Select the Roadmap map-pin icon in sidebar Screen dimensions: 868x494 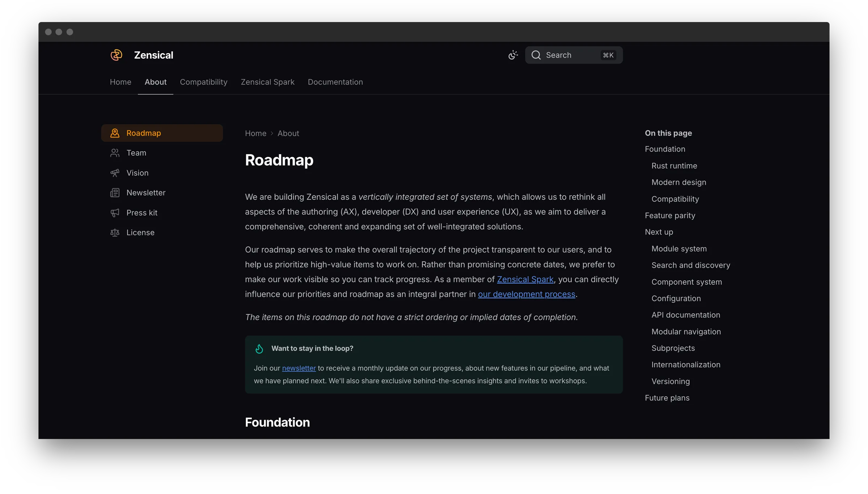[115, 133]
